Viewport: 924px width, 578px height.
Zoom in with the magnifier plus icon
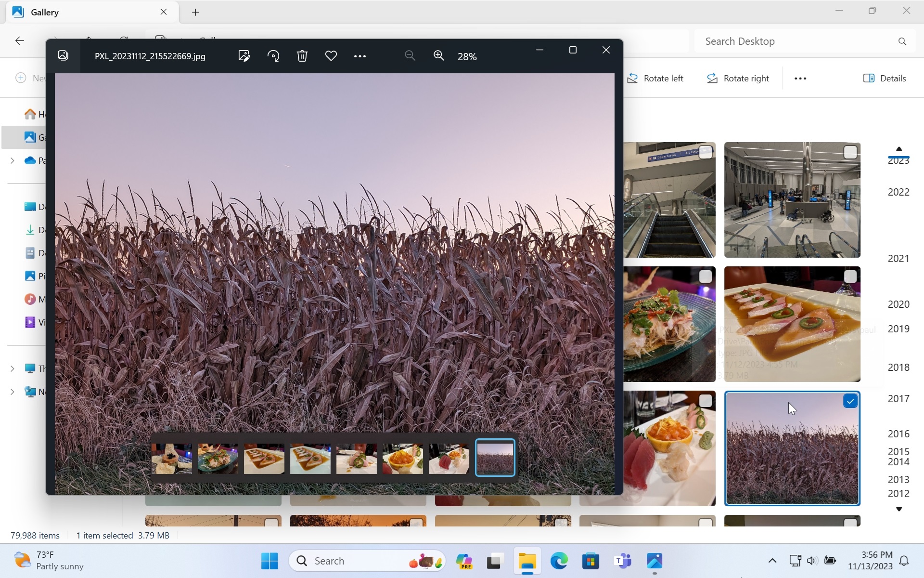438,56
